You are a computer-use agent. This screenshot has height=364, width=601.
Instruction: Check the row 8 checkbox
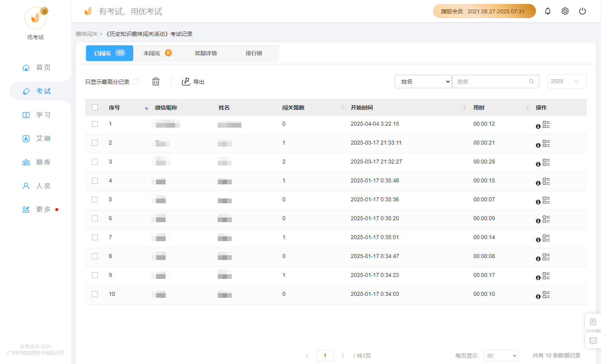(x=95, y=256)
